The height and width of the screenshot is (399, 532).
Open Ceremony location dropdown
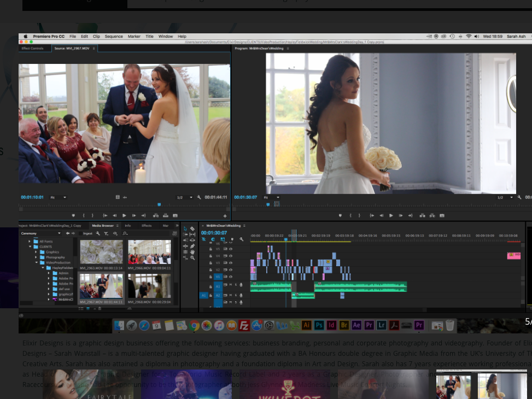click(40, 233)
